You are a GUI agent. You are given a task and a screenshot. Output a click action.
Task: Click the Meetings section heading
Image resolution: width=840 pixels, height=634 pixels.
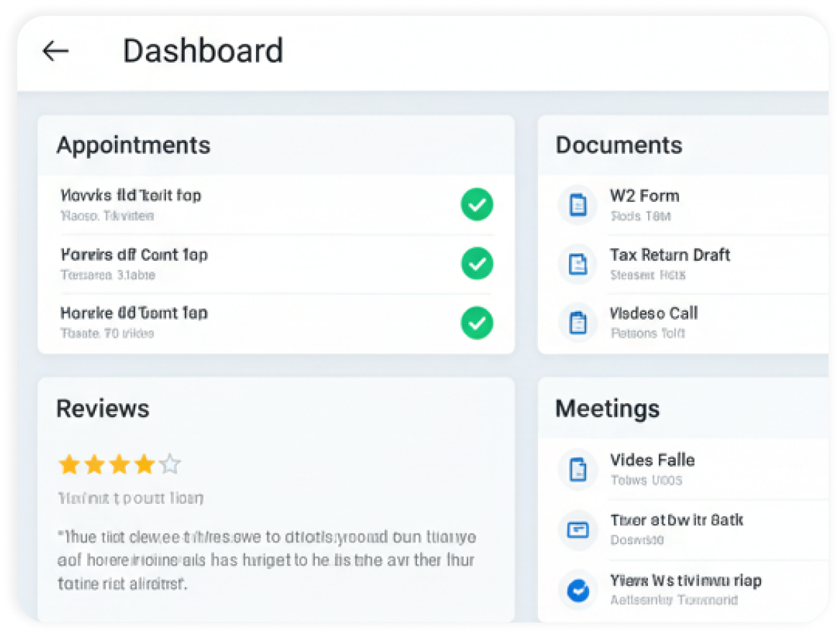tap(607, 408)
